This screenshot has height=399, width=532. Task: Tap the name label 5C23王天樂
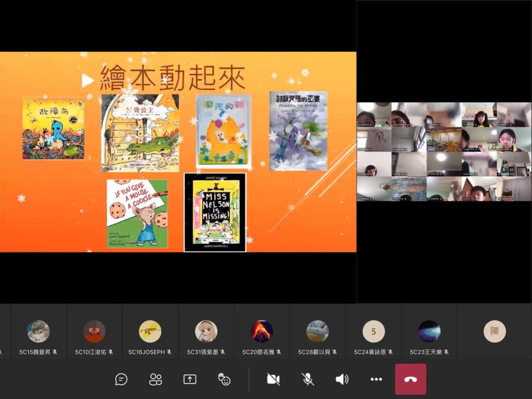coord(426,352)
